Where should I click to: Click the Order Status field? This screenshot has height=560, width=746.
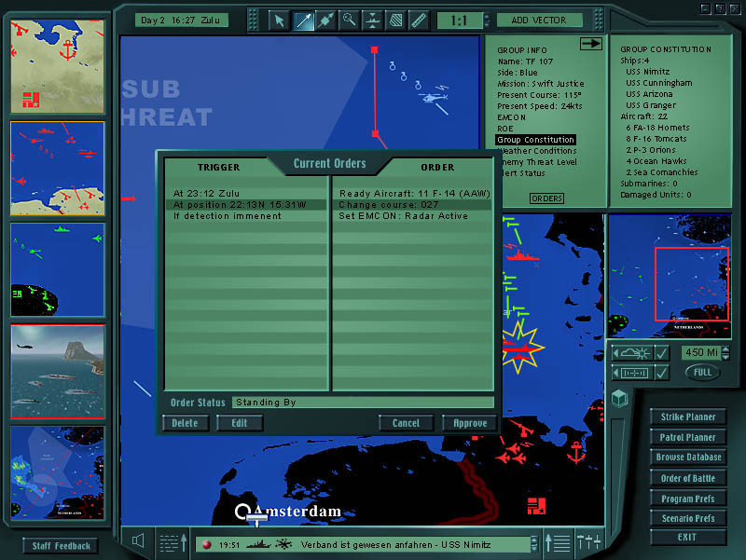(x=363, y=403)
